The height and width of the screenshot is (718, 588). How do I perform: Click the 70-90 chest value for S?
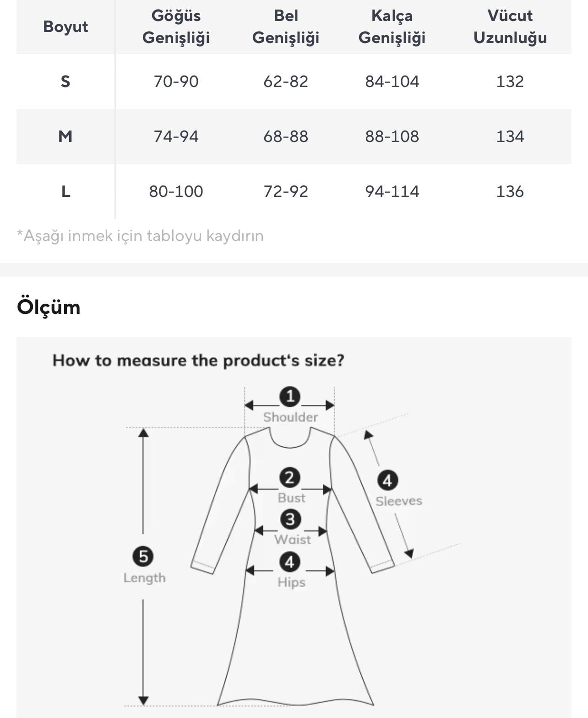[x=176, y=82]
